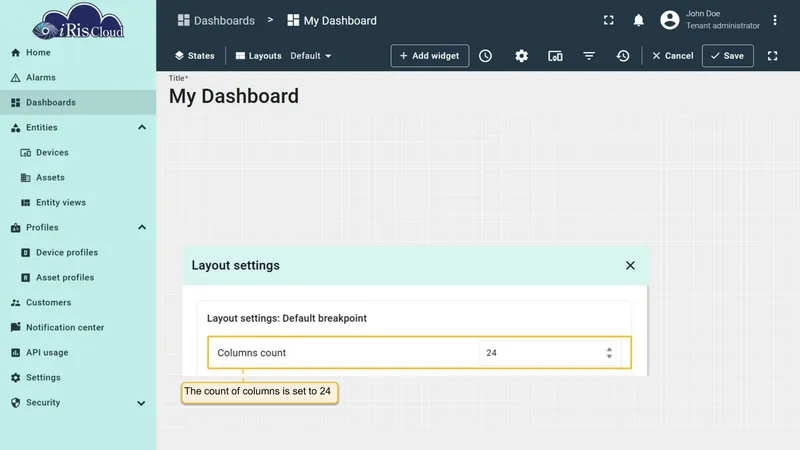Open version history icon
Screen dimensions: 800x450
coord(623,56)
